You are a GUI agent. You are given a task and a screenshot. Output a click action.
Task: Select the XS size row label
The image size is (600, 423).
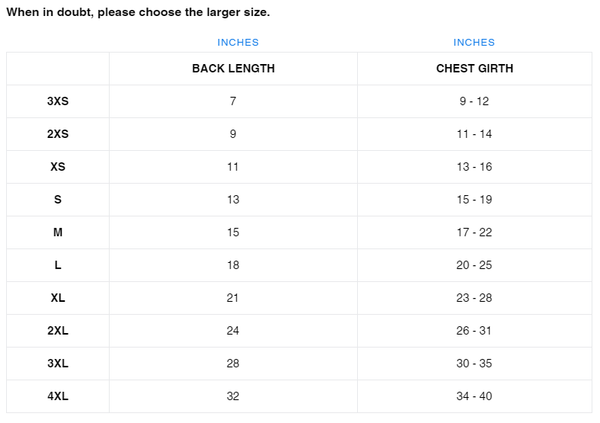[x=58, y=167]
